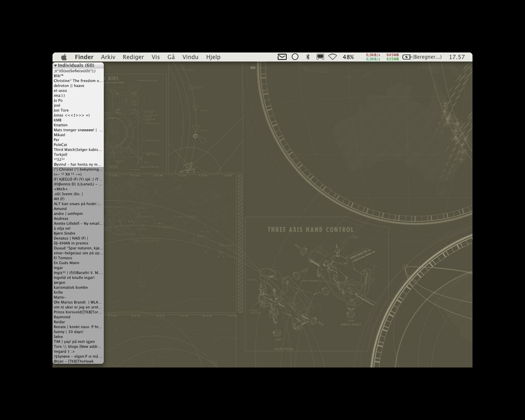Screen dimensions: 525x420
Task: Click the 0,0KB/s network speed readout
Action: pos(373,55)
